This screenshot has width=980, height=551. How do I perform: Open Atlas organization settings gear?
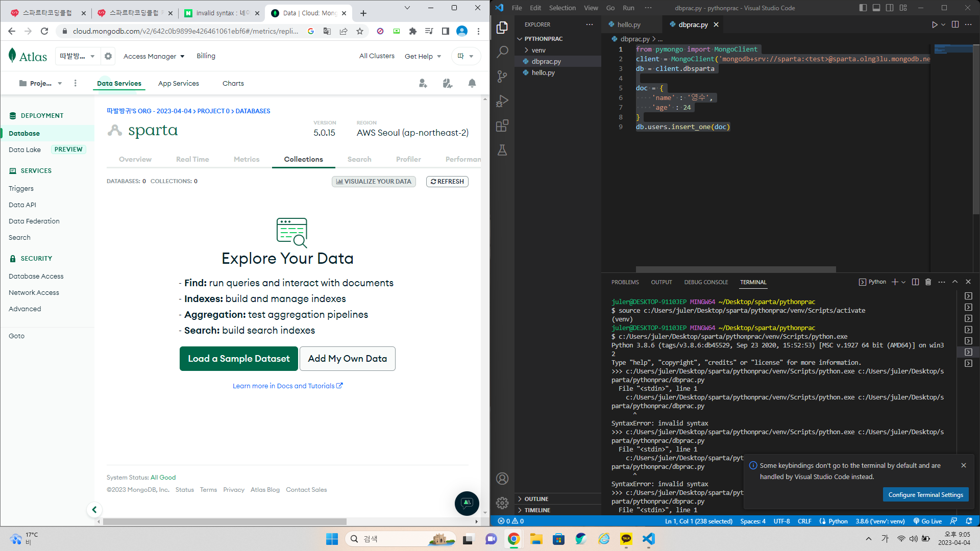(x=108, y=56)
